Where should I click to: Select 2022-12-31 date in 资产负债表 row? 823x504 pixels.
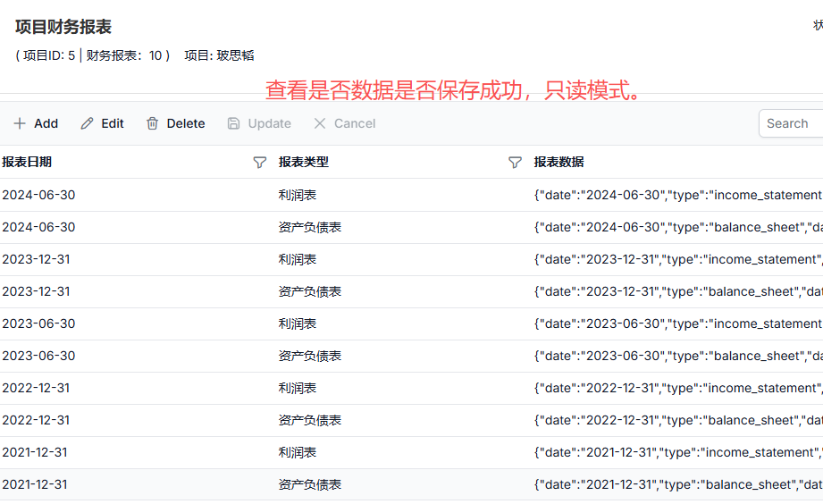(37, 420)
